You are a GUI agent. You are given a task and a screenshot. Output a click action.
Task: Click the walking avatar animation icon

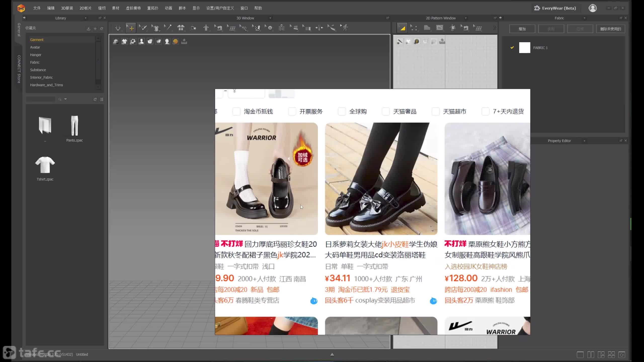344,28
